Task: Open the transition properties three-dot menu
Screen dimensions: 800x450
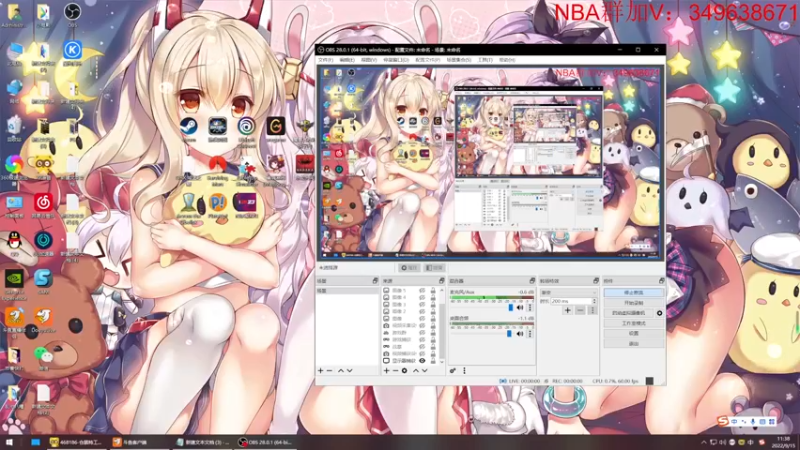Action: click(592, 310)
